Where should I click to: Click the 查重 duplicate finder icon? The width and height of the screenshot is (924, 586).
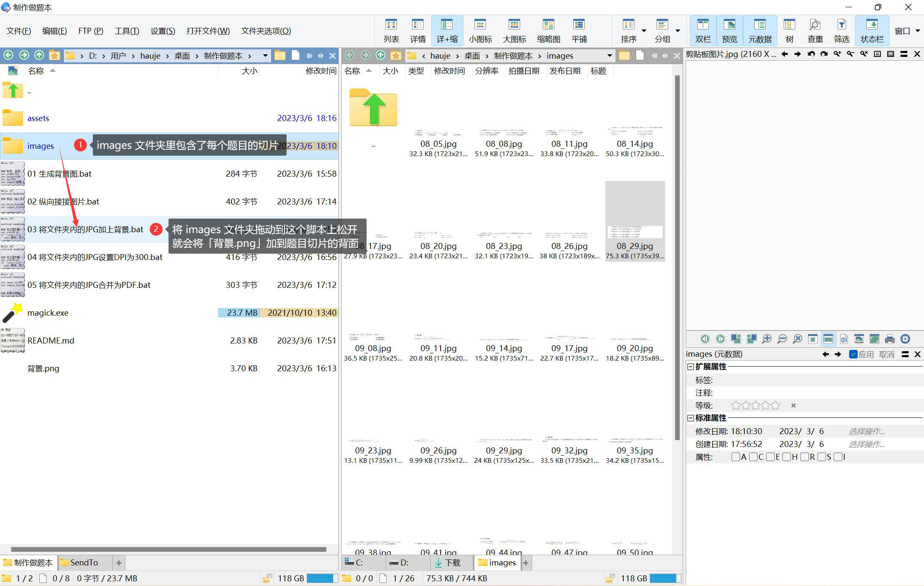click(x=814, y=30)
